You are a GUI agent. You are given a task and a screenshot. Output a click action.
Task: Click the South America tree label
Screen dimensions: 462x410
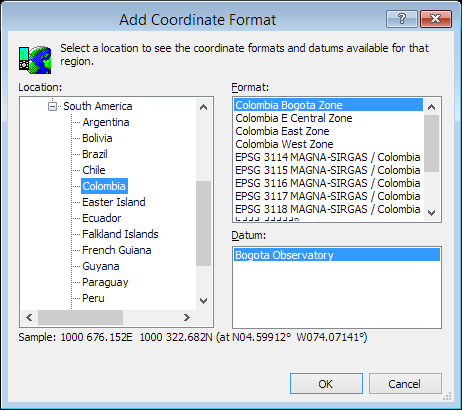click(98, 106)
